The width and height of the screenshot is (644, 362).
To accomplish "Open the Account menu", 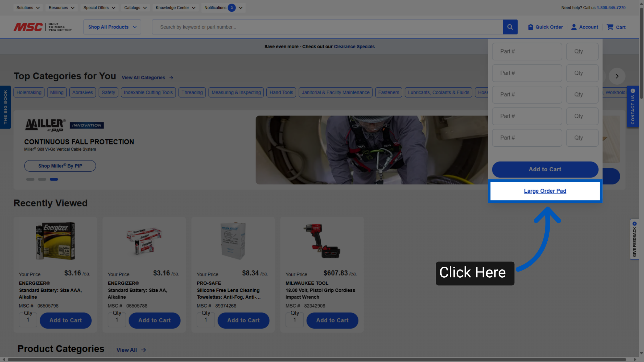I will [x=585, y=27].
